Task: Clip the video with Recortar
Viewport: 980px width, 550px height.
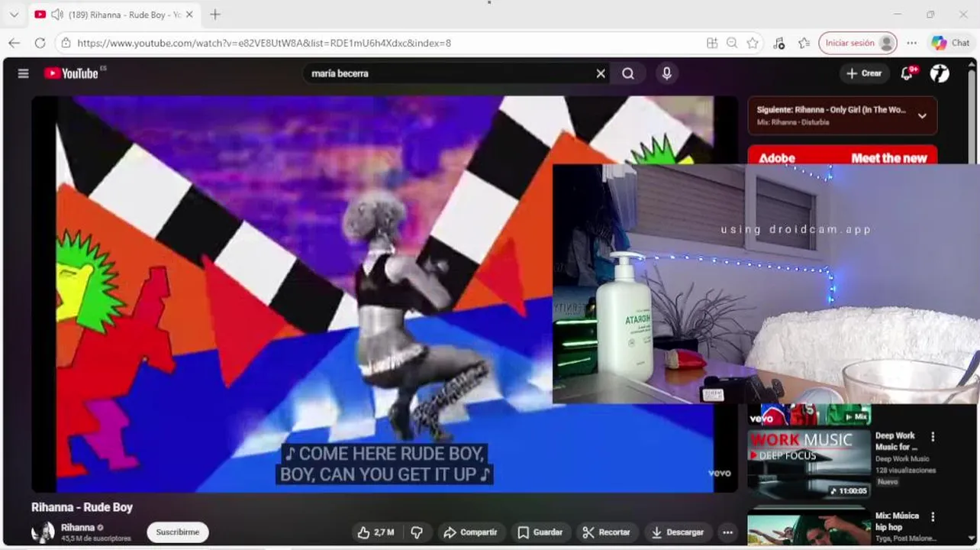Action: click(x=606, y=532)
